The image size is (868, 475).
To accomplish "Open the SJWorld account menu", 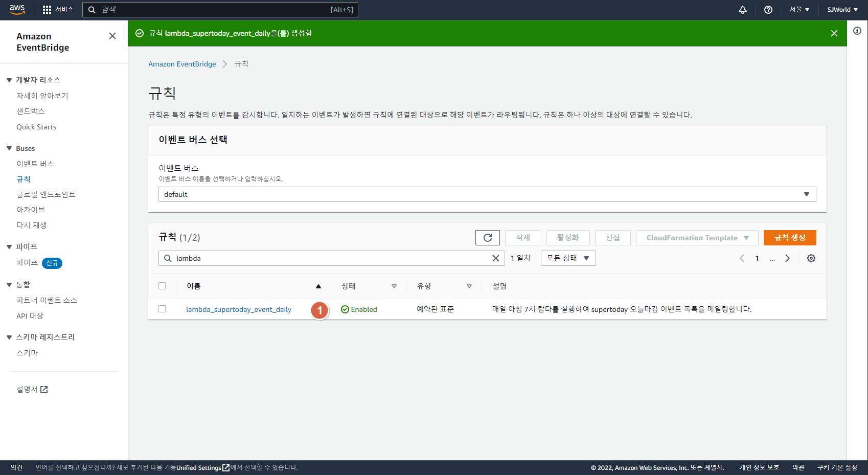I will click(842, 10).
